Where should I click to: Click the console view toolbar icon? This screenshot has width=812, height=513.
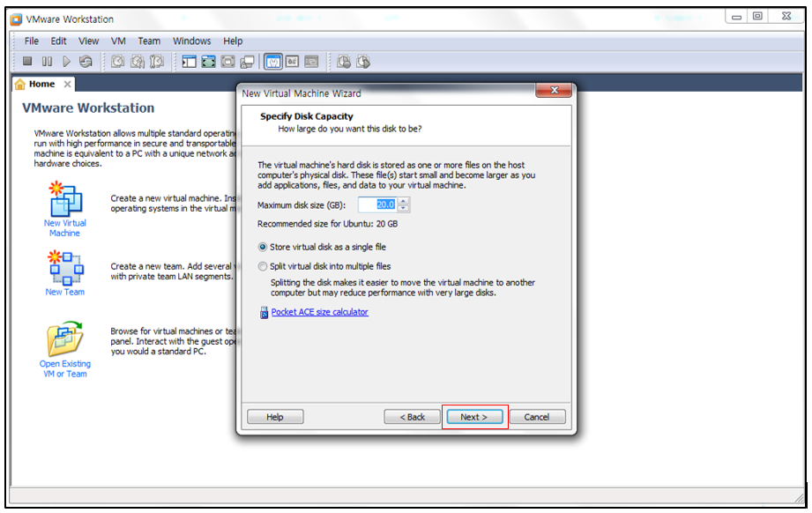point(311,62)
